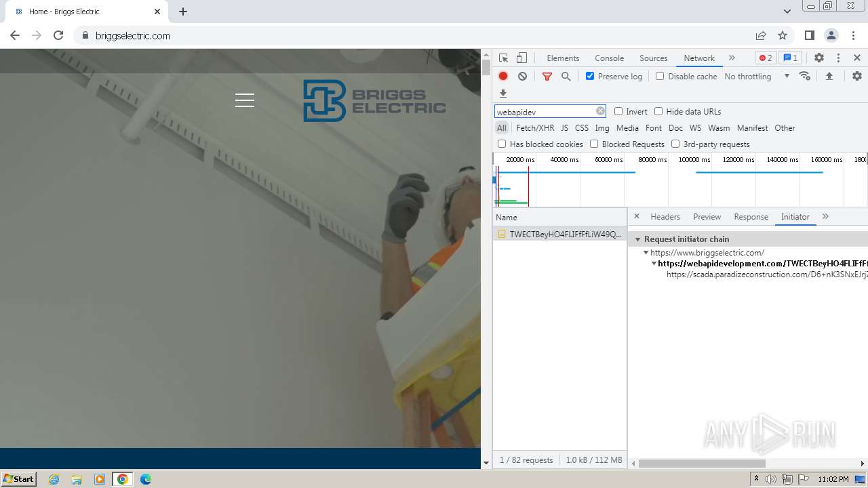Enable 3rd-party requests filter
868x488 pixels.
pos(675,144)
